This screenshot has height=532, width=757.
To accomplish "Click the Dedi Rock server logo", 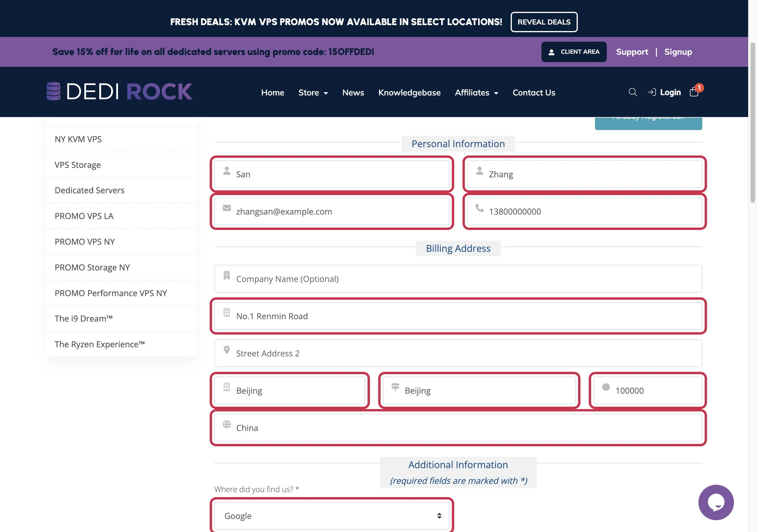I will [119, 91].
